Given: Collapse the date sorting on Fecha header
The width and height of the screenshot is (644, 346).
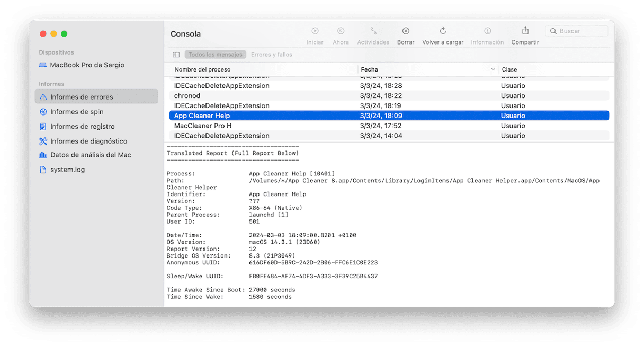Looking at the screenshot, I should [494, 69].
